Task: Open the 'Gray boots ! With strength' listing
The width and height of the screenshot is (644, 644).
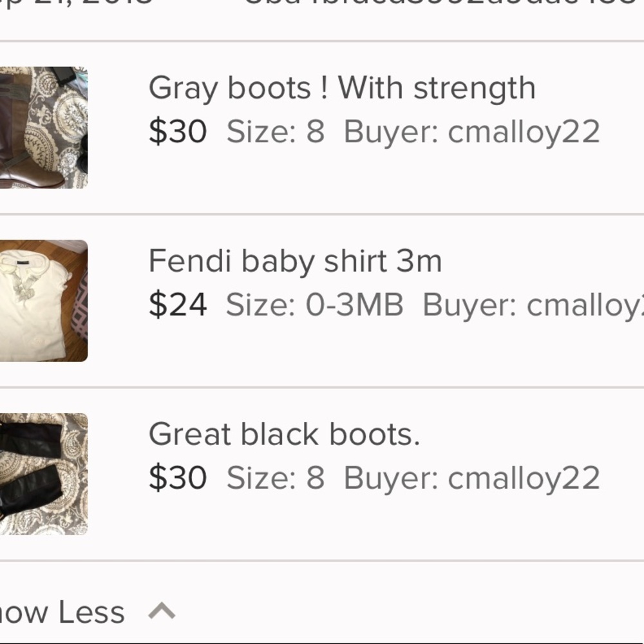Action: point(341,88)
